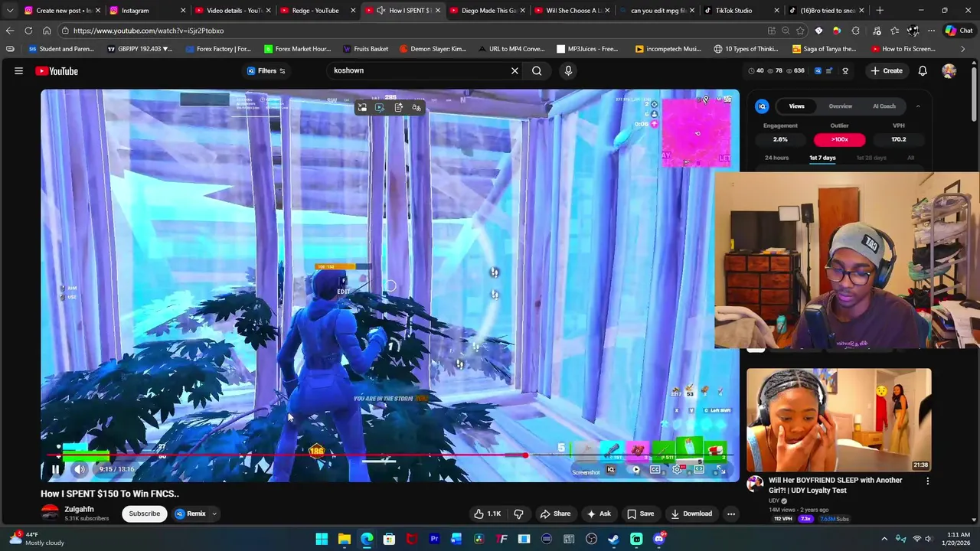Viewport: 980px width, 551px height.
Task: Open a new browser tab
Action: click(x=880, y=11)
